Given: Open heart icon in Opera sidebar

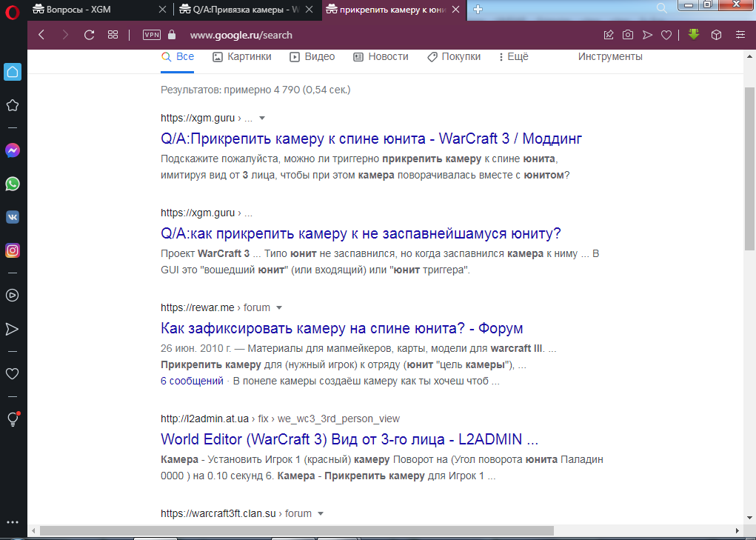Looking at the screenshot, I should point(13,373).
